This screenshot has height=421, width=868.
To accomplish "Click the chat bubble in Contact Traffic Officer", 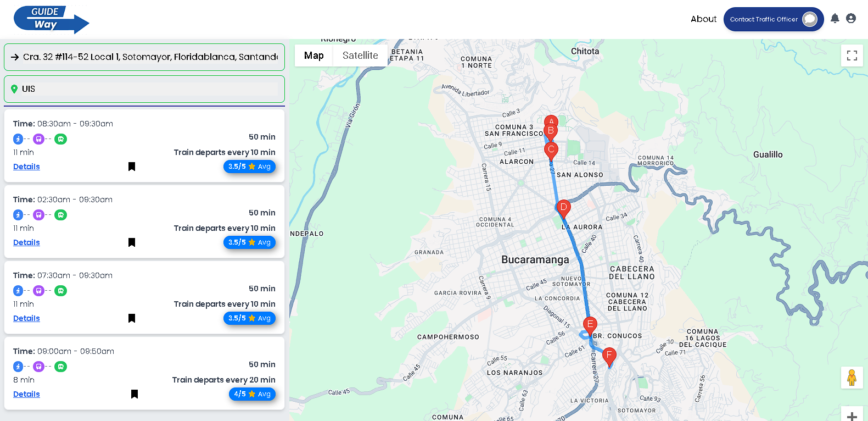I will point(810,19).
